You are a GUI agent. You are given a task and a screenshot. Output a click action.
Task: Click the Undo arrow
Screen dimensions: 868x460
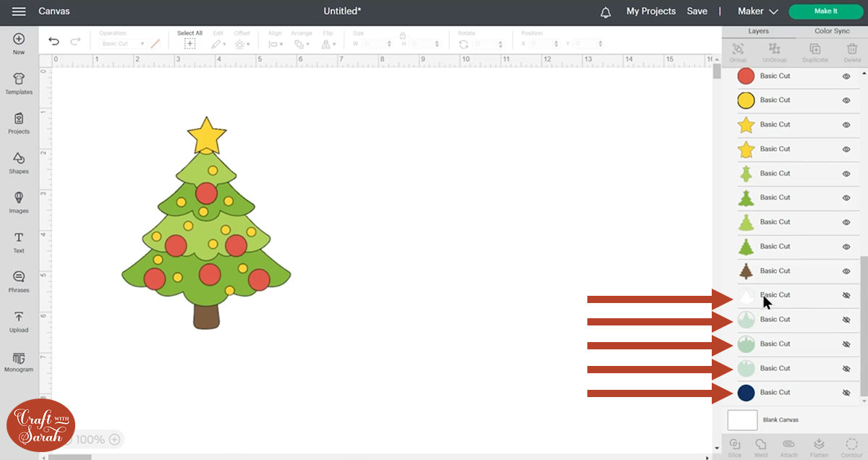click(x=54, y=42)
